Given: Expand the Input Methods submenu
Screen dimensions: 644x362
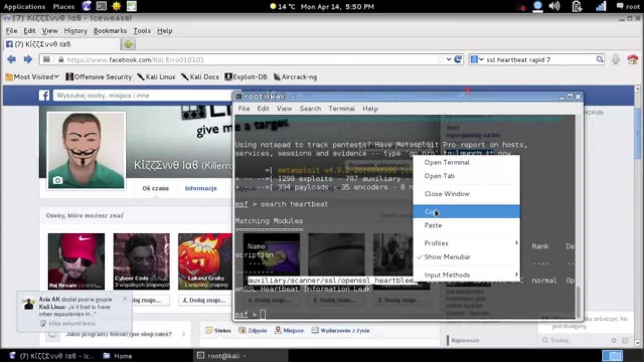Looking at the screenshot, I should (x=466, y=275).
